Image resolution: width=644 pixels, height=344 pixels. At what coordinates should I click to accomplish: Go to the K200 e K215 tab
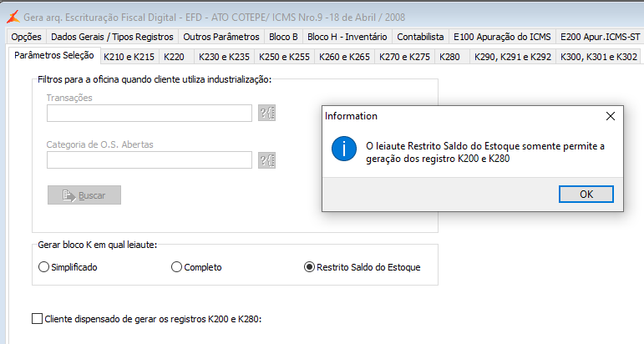[x=129, y=57]
